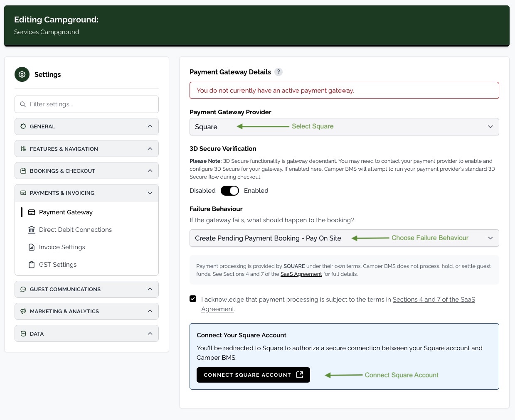Click the Settings gear icon
This screenshot has height=420, width=515.
click(22, 74)
